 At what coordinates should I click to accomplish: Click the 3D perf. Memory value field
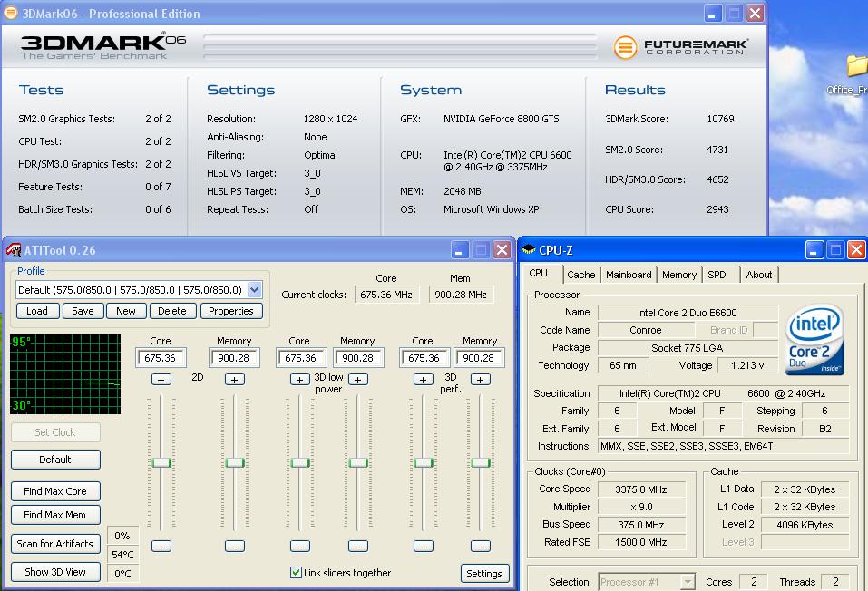(479, 358)
